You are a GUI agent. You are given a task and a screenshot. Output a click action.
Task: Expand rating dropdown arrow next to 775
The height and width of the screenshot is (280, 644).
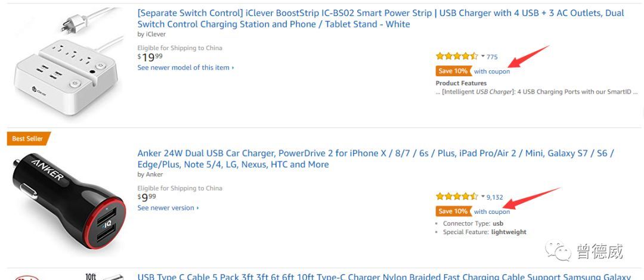[482, 56]
